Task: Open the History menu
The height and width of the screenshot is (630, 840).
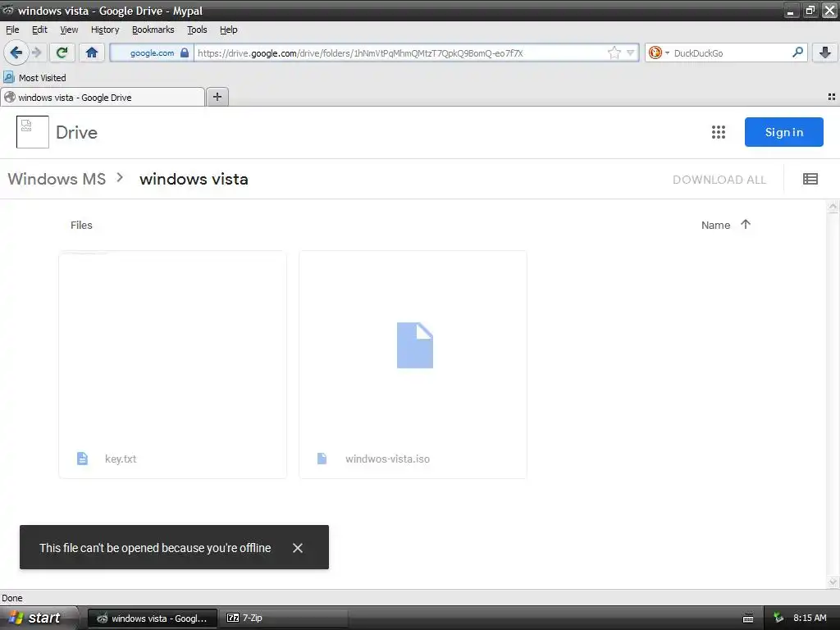Action: (104, 30)
